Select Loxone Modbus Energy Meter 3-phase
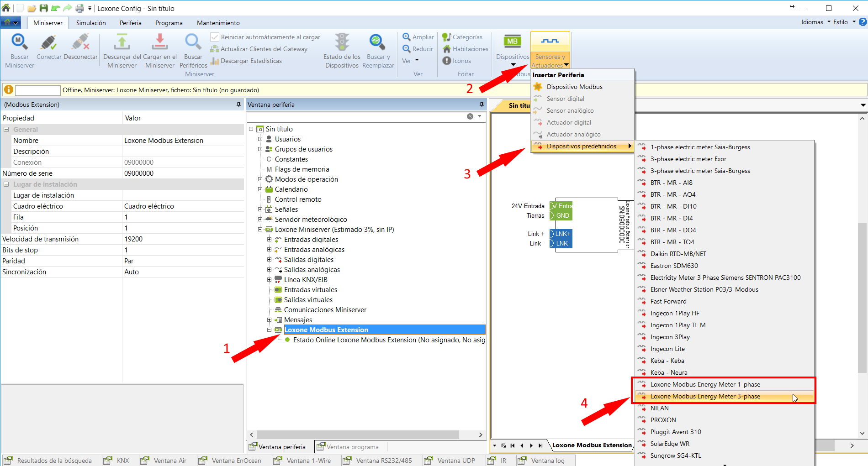 (705, 396)
